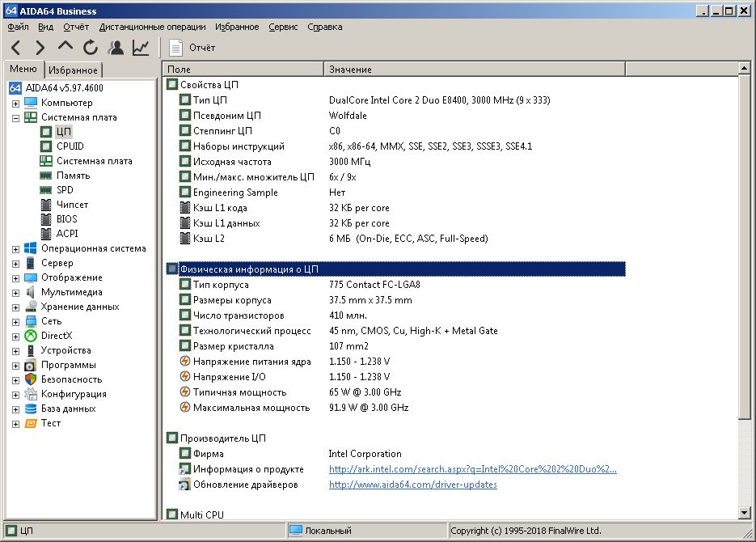The image size is (756, 542).
Task: Select SPD under Системная плата
Action: click(65, 190)
